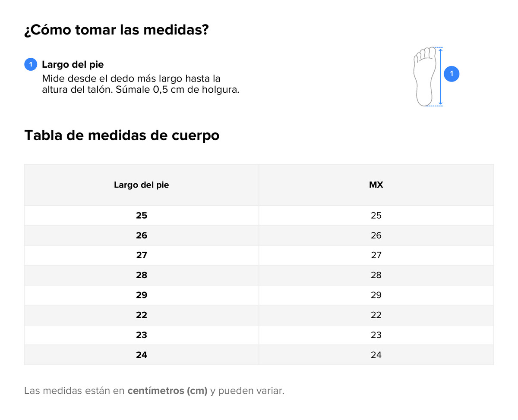Click bold 22 in the foot length column
Screen dimensions: 518x420
142,315
